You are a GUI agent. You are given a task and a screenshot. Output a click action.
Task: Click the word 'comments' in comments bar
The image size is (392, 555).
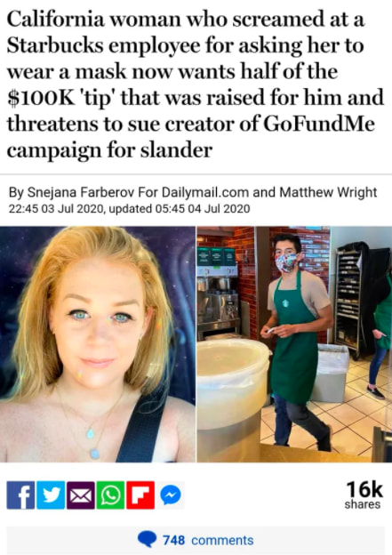pos(222,540)
